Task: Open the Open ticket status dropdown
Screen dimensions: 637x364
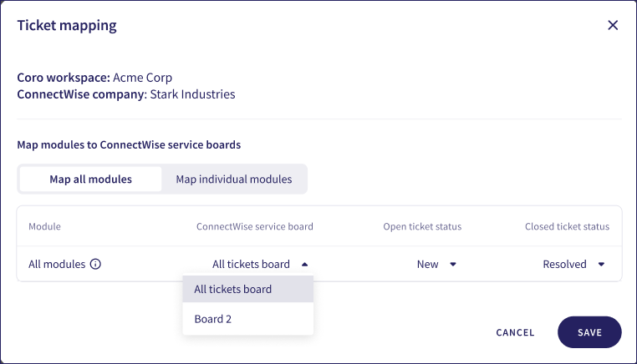Action: coord(428,265)
